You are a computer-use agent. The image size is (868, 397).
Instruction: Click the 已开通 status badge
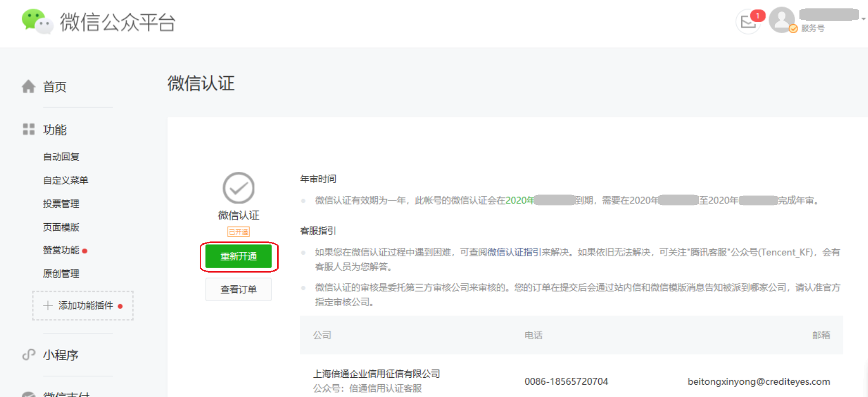click(239, 232)
